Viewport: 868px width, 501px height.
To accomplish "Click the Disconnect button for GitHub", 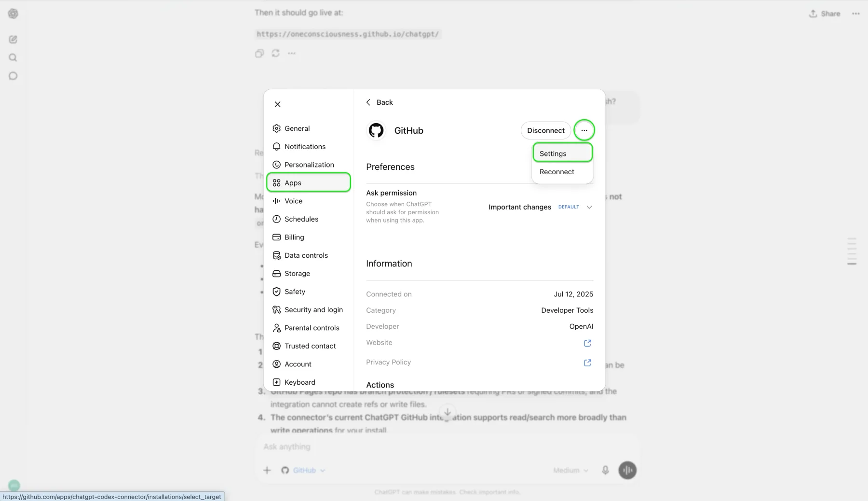I will tap(545, 130).
